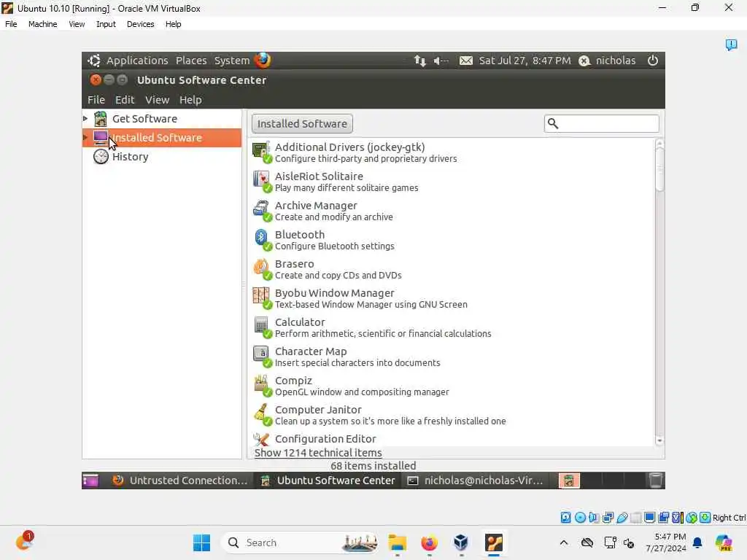Open the Ubuntu Places menu
Image resolution: width=747 pixels, height=560 pixels.
click(x=191, y=61)
